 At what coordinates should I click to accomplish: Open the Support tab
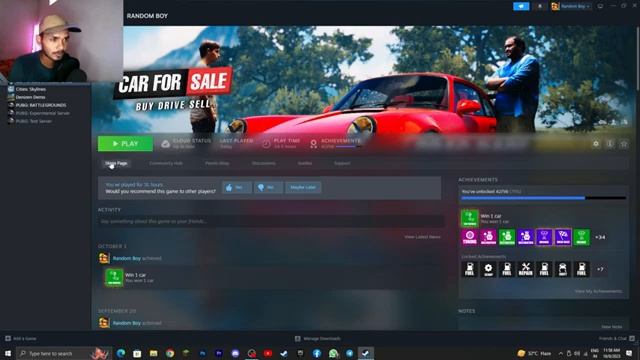point(342,163)
